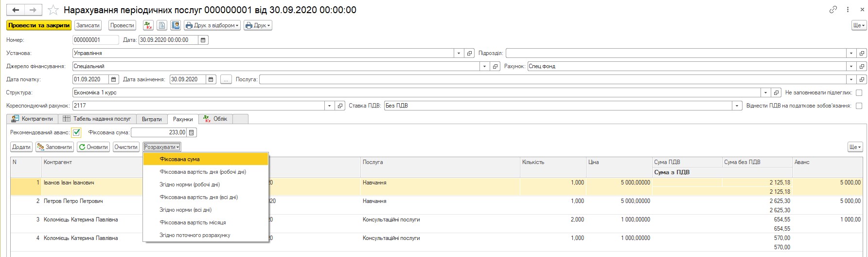Open calculator for Фіксована сума field
The image size is (868, 257).
point(192,132)
